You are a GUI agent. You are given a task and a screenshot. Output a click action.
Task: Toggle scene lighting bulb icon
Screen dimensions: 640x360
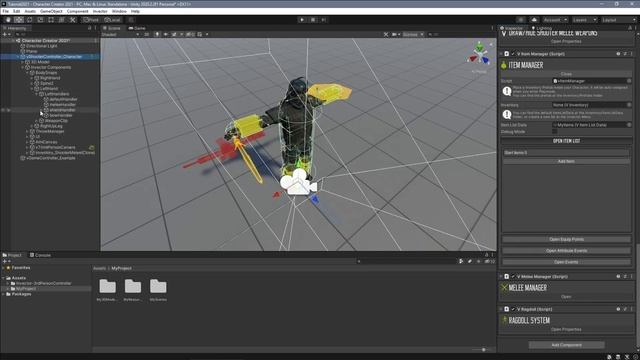[x=157, y=34]
